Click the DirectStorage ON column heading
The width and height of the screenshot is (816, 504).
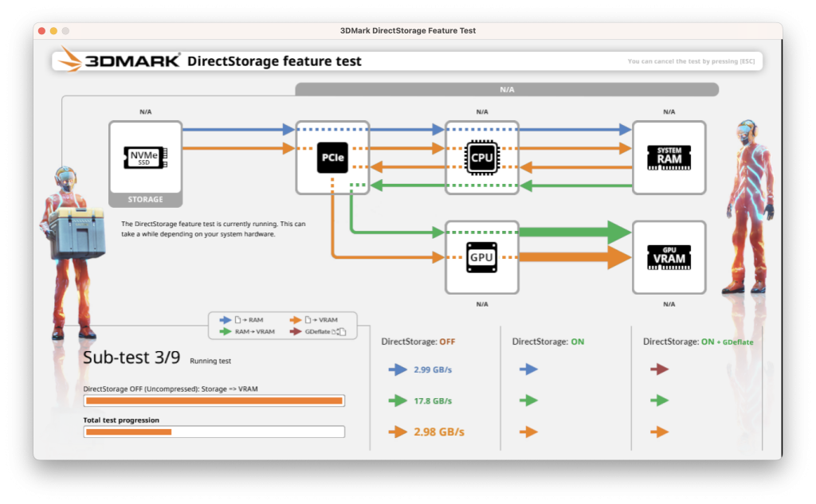[548, 342]
